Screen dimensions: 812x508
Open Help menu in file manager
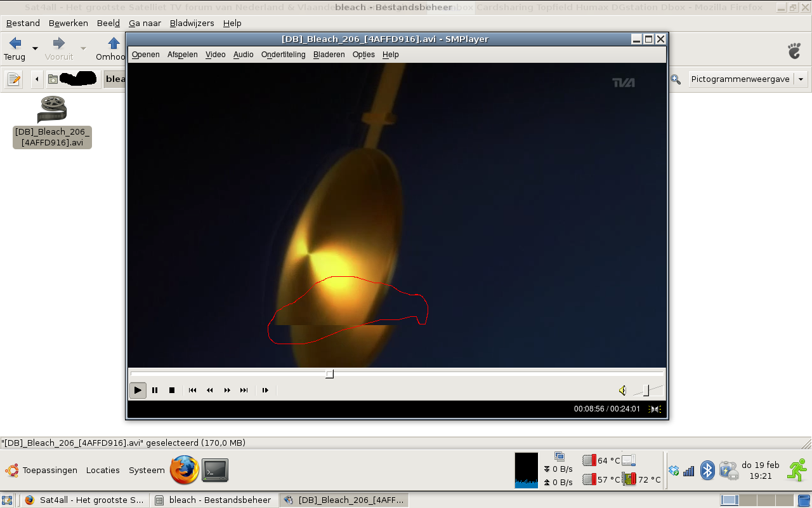tap(232, 23)
